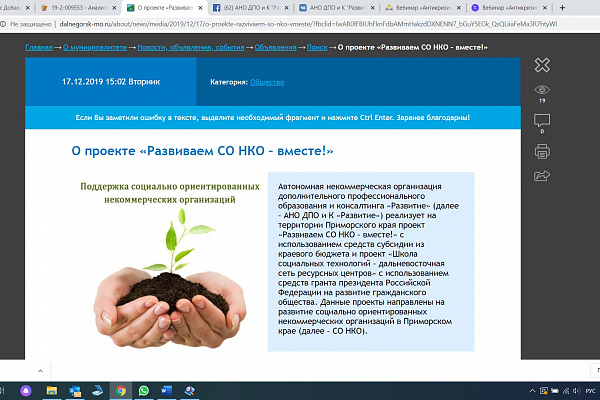Screen dimensions: 600x400
Task: Click date text '17.12.2019 15:02 Вторник'
Action: point(111,82)
